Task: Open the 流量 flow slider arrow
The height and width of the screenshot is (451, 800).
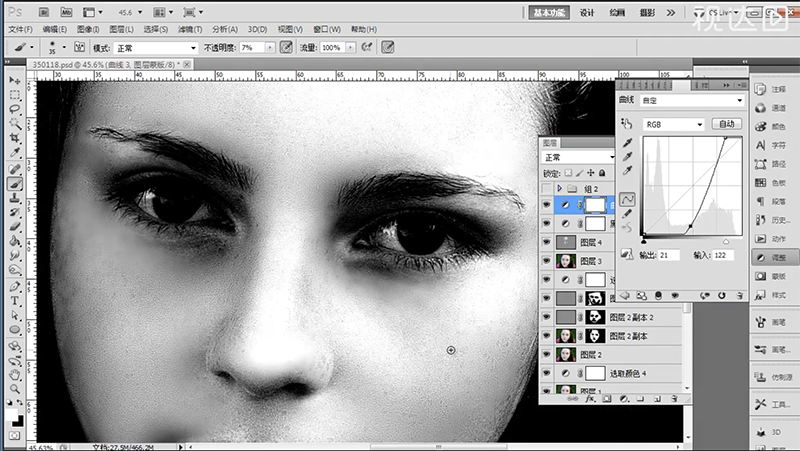Action: pyautogui.click(x=351, y=47)
